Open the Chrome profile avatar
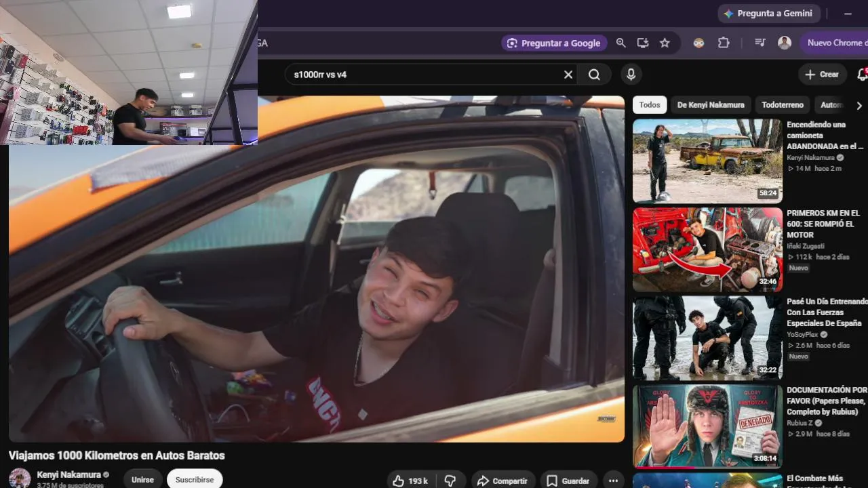Image resolution: width=868 pixels, height=488 pixels. click(785, 43)
